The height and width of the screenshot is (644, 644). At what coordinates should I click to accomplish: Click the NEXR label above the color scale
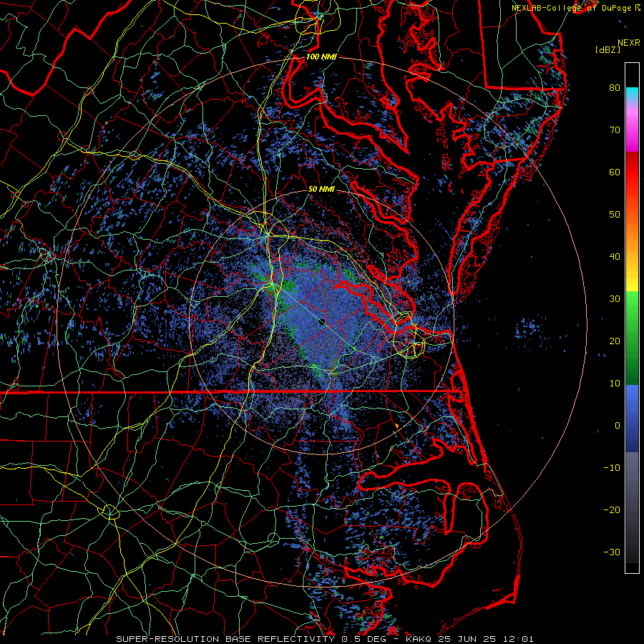tap(629, 43)
